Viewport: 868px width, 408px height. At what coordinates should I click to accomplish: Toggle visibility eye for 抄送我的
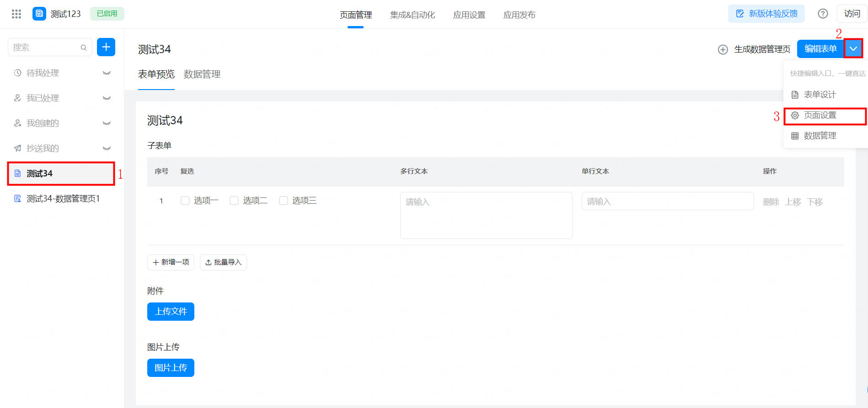click(107, 148)
